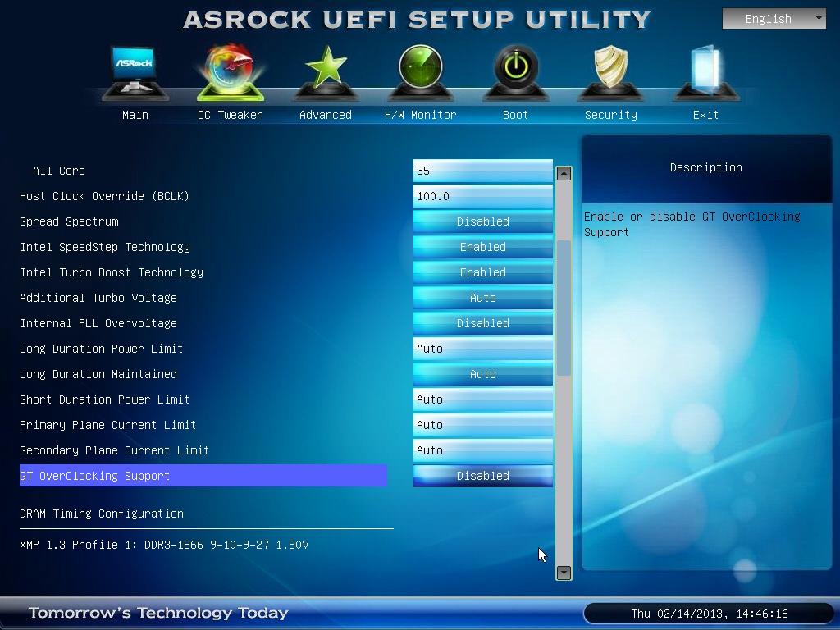Edit the Primary Plane Current Limit field
Image resolution: width=840 pixels, height=630 pixels.
[482, 425]
